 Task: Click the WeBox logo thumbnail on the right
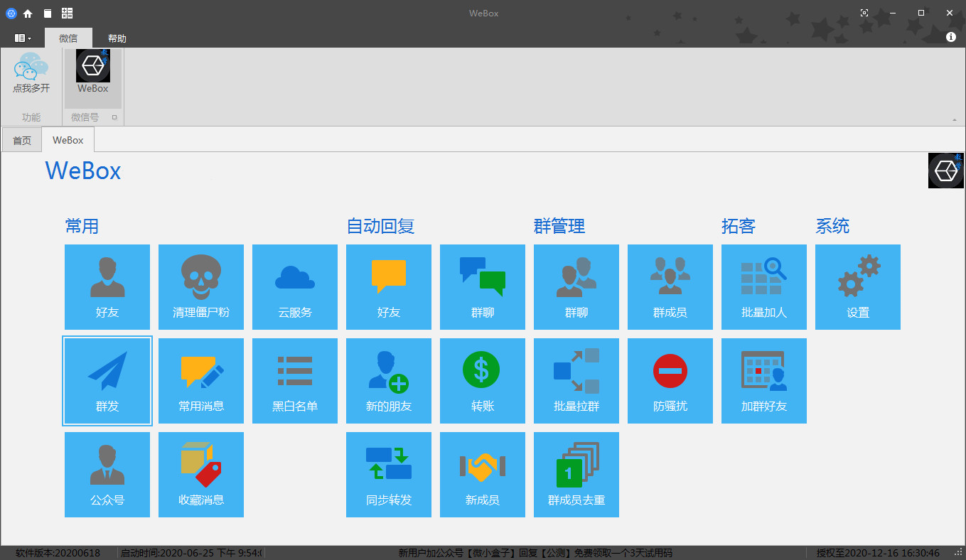(945, 170)
